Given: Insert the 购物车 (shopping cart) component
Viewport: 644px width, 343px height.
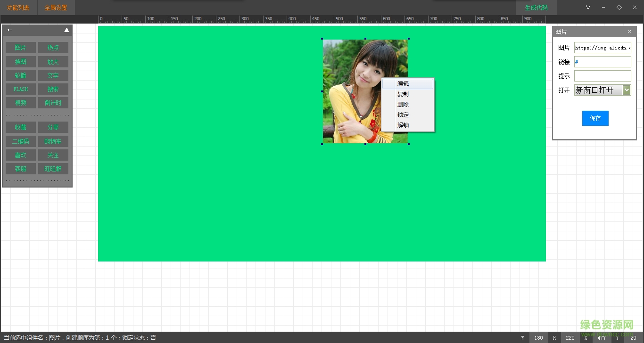Looking at the screenshot, I should (53, 141).
